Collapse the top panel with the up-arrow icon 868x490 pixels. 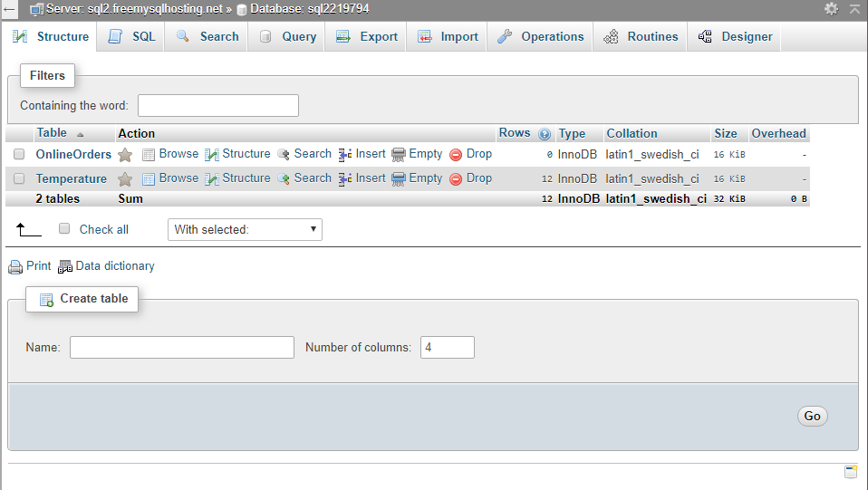tap(854, 9)
